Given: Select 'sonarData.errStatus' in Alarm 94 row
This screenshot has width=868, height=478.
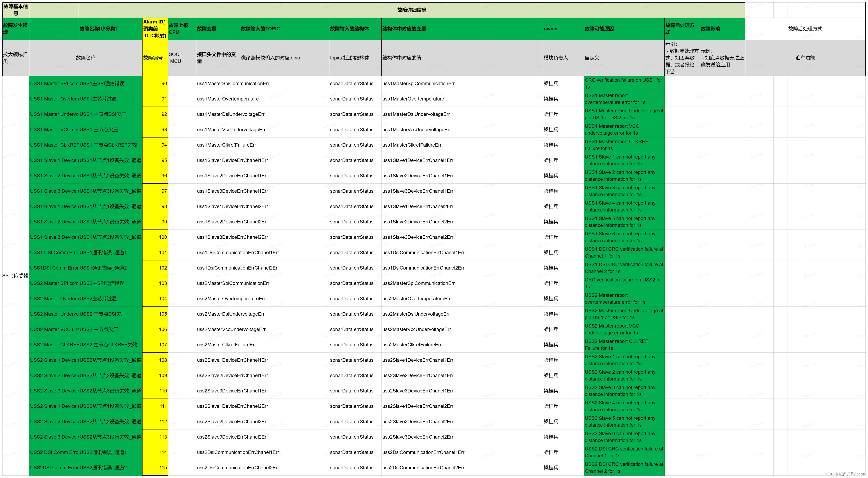Looking at the screenshot, I should pyautogui.click(x=355, y=145).
